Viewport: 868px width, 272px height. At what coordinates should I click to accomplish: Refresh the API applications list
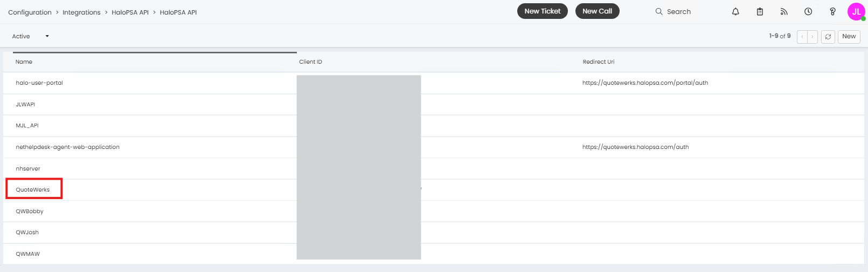828,37
